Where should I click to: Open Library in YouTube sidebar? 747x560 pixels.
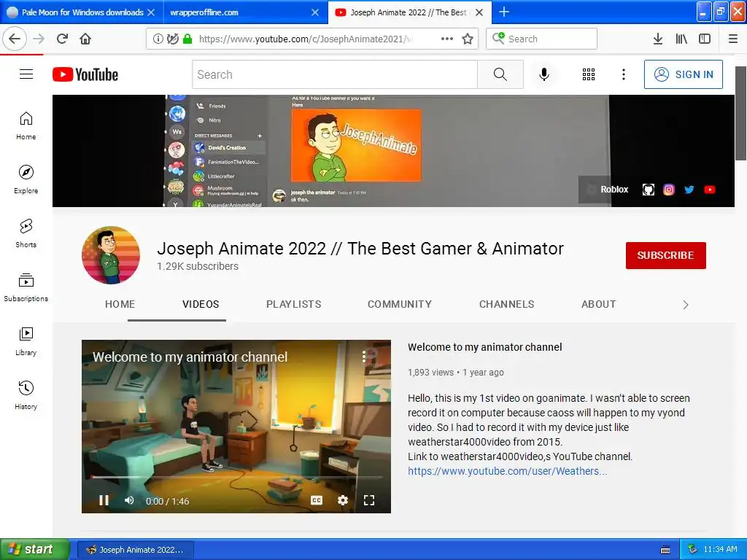26,341
